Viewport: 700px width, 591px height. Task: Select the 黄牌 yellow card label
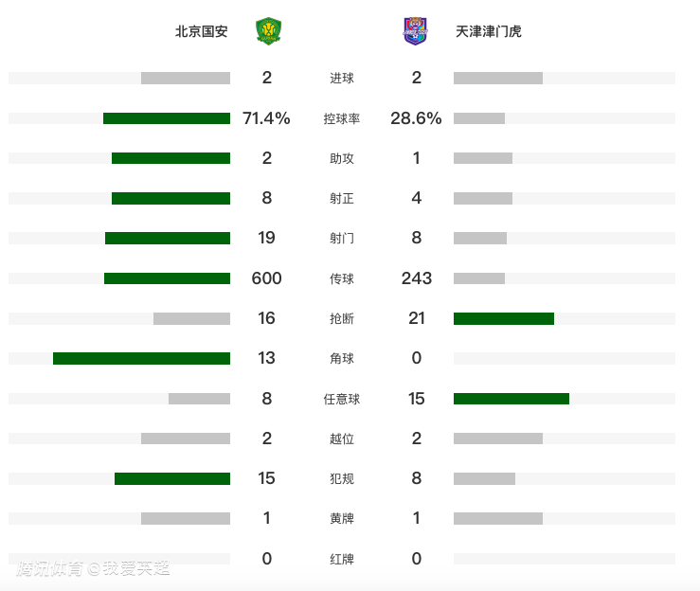pyautogui.click(x=342, y=519)
